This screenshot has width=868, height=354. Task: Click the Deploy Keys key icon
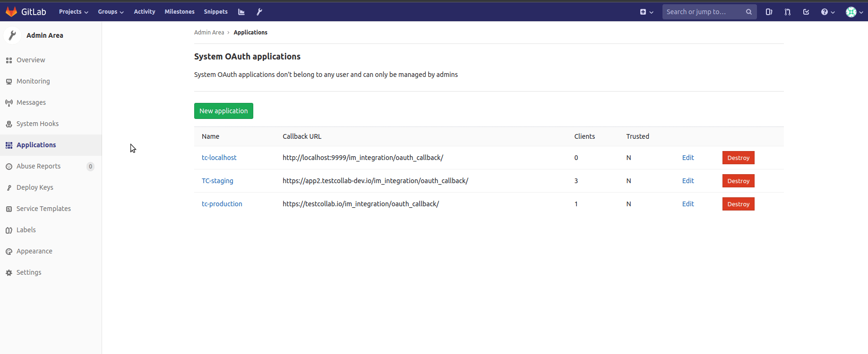point(9,188)
